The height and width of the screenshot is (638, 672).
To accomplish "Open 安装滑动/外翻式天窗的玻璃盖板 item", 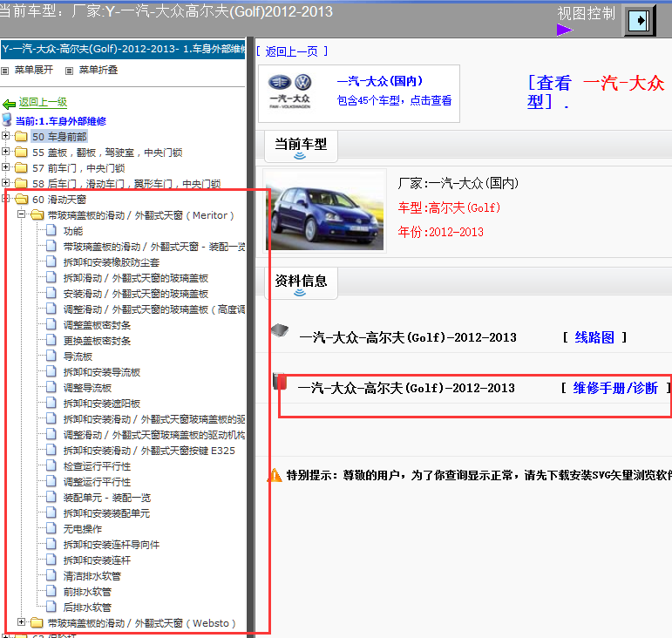I will tap(136, 294).
